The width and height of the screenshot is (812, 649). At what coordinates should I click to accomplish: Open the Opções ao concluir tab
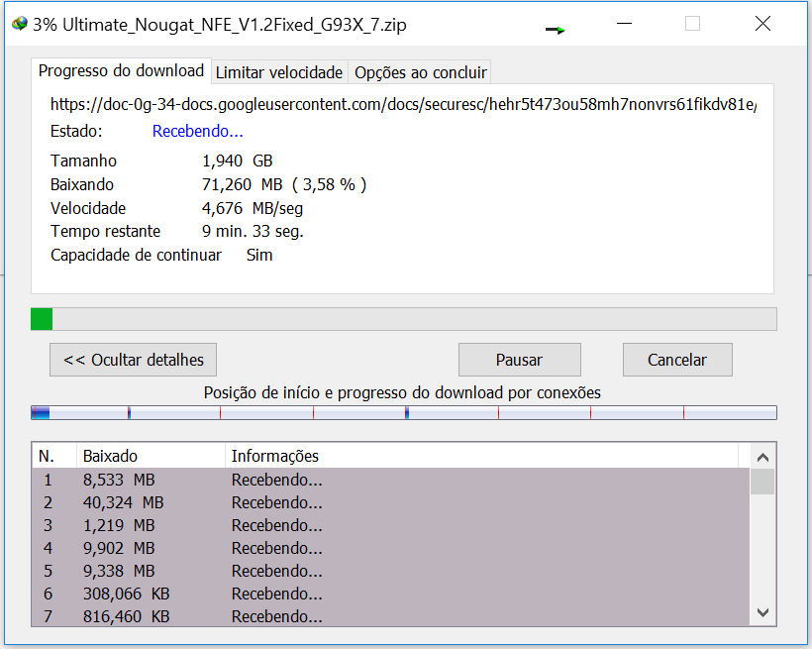click(x=421, y=72)
